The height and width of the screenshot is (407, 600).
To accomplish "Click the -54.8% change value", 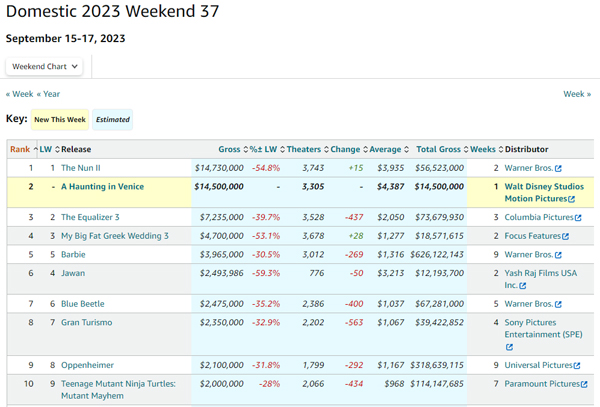I will click(x=266, y=168).
